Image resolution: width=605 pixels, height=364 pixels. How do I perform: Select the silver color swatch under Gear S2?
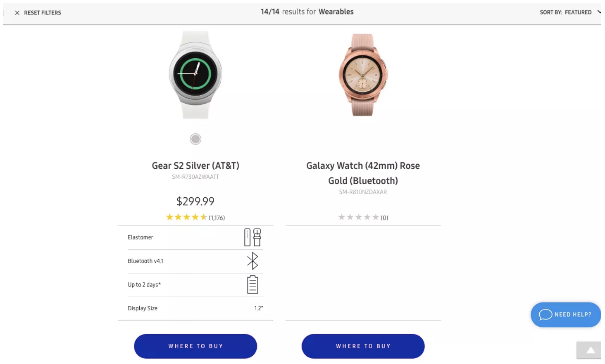195,139
